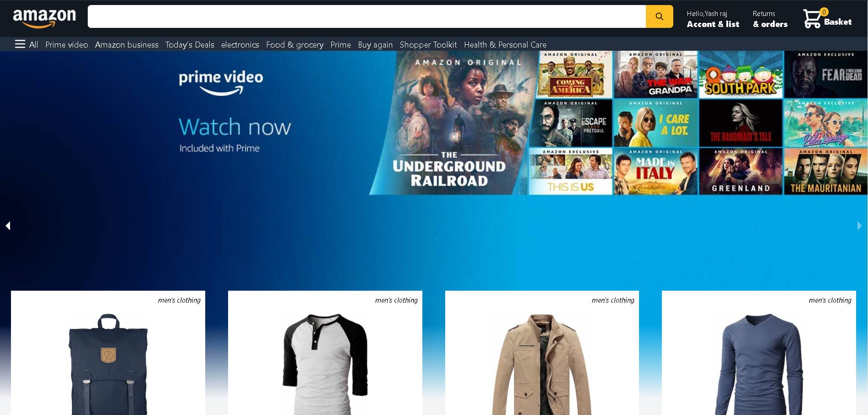This screenshot has height=415, width=868.
Task: Select The Mauritanian thumbnail
Action: 826,171
